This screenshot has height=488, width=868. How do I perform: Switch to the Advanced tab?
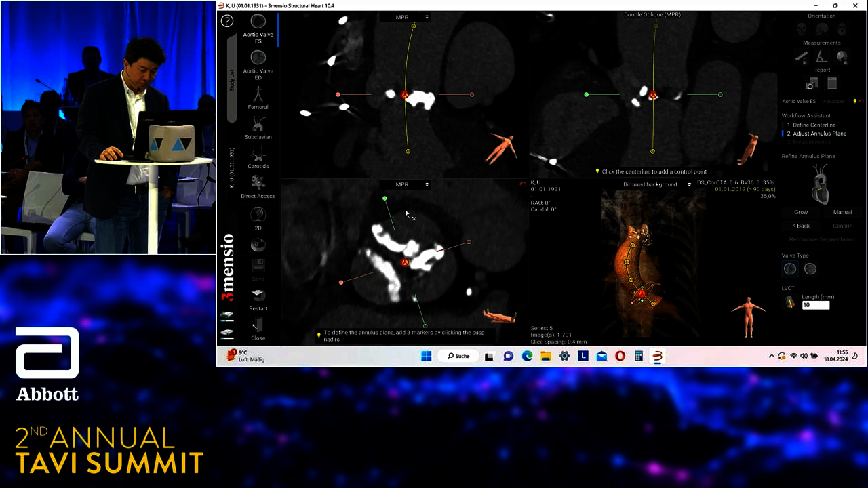pos(834,102)
